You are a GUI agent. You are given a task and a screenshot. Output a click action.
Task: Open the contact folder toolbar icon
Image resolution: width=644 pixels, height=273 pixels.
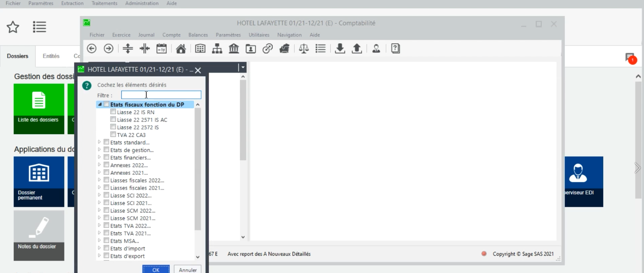(251, 49)
